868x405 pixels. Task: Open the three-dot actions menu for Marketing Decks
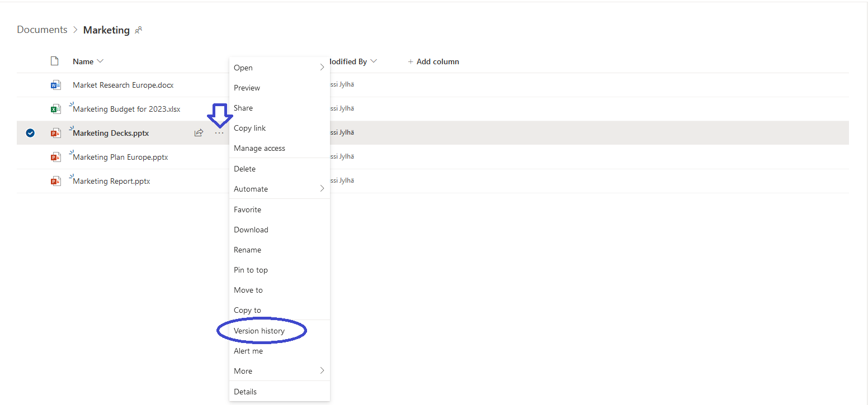pyautogui.click(x=219, y=133)
